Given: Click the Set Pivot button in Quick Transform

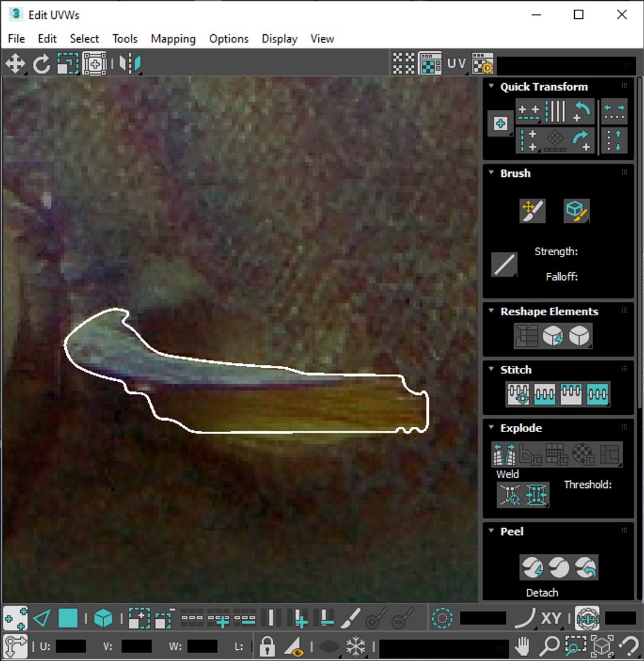Looking at the screenshot, I should (x=501, y=124).
